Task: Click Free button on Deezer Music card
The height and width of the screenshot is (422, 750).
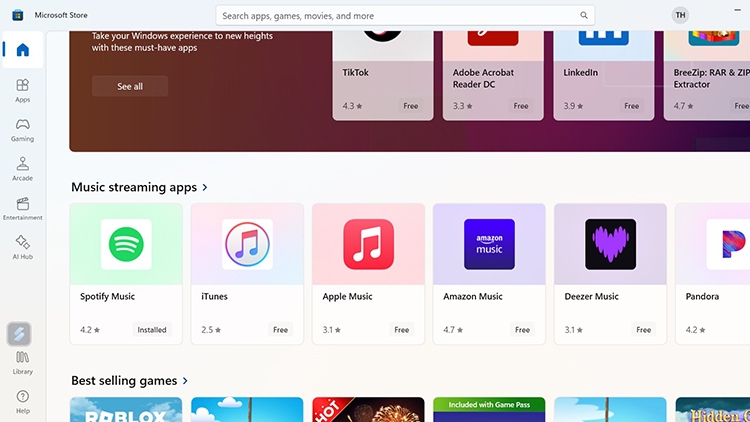Action: click(643, 330)
